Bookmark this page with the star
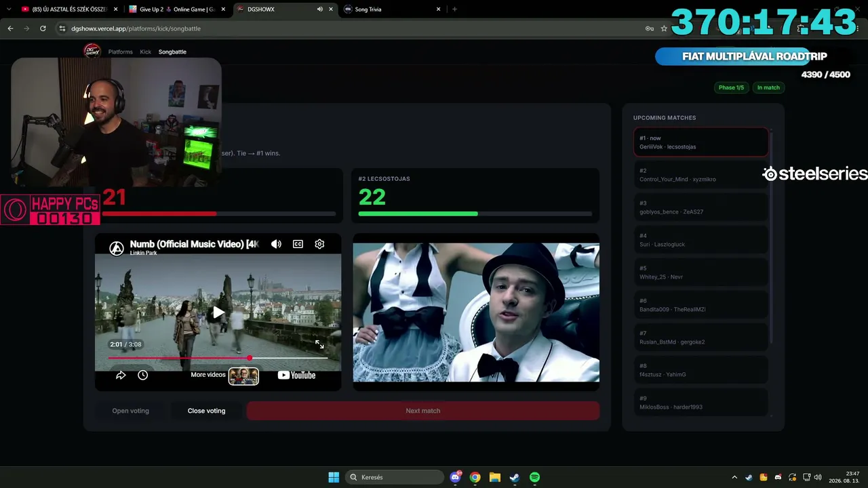The image size is (868, 488). click(664, 28)
